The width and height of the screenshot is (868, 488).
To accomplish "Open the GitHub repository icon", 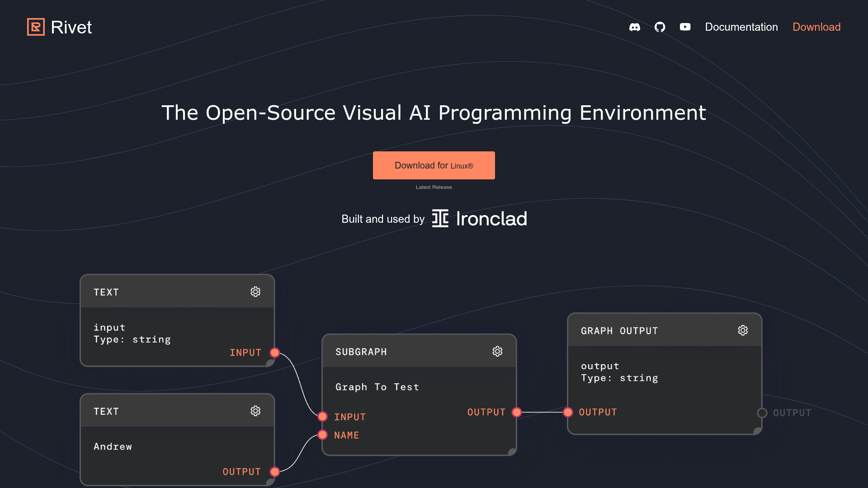I will click(660, 27).
